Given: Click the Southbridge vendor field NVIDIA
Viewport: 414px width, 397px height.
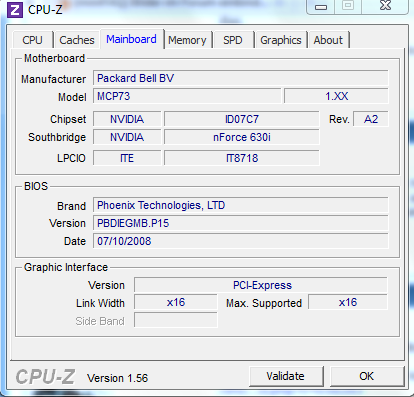Looking at the screenshot, I should 127,137.
